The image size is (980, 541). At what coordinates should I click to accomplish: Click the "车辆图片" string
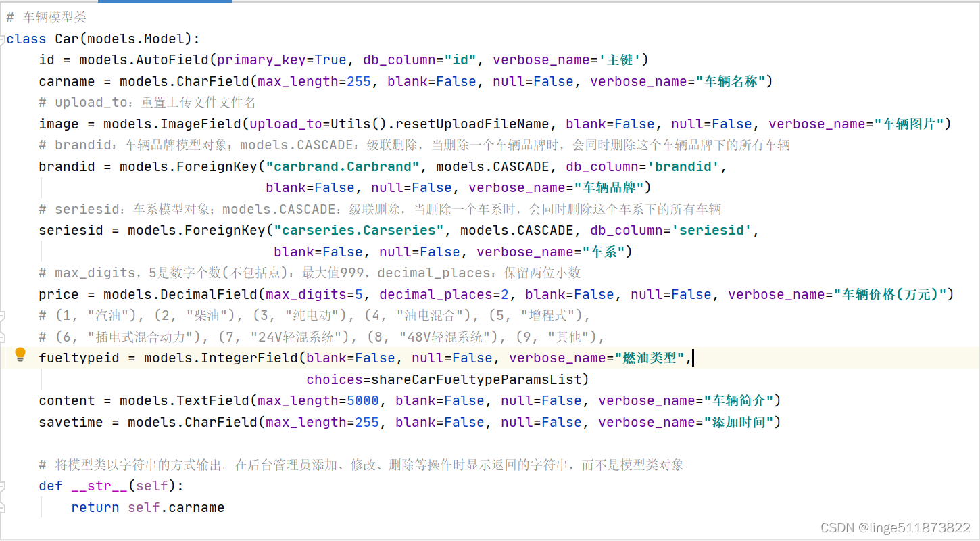909,124
